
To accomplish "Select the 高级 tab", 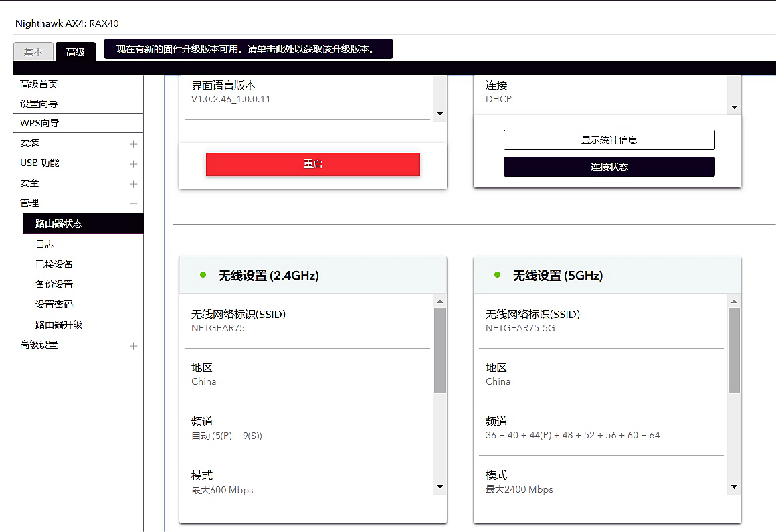I will [x=76, y=51].
